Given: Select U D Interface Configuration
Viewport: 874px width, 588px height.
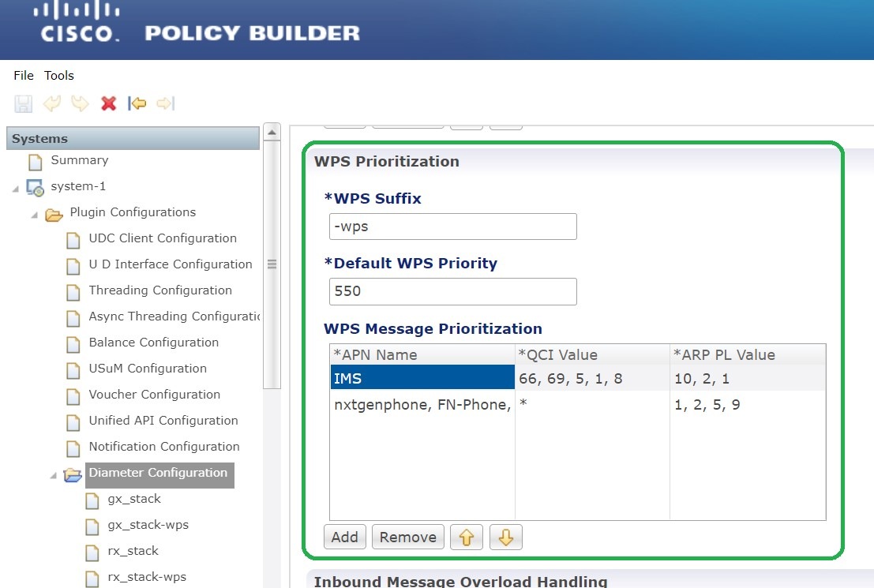Looking at the screenshot, I should click(x=171, y=264).
